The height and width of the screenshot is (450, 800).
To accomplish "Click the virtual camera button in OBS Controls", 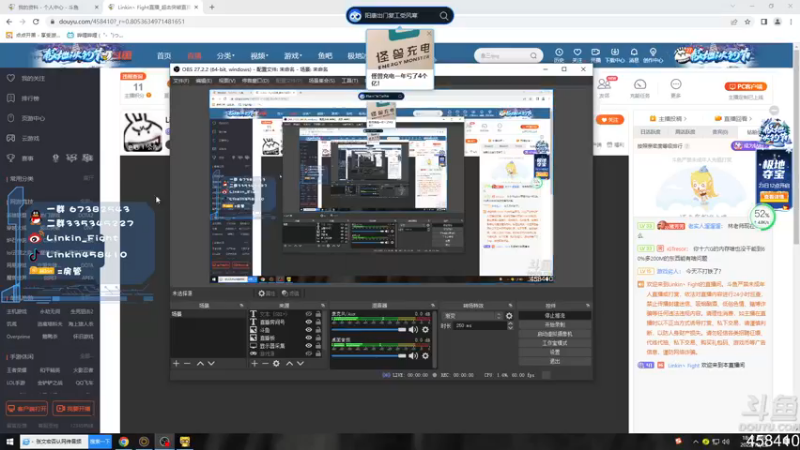I will coord(555,334).
